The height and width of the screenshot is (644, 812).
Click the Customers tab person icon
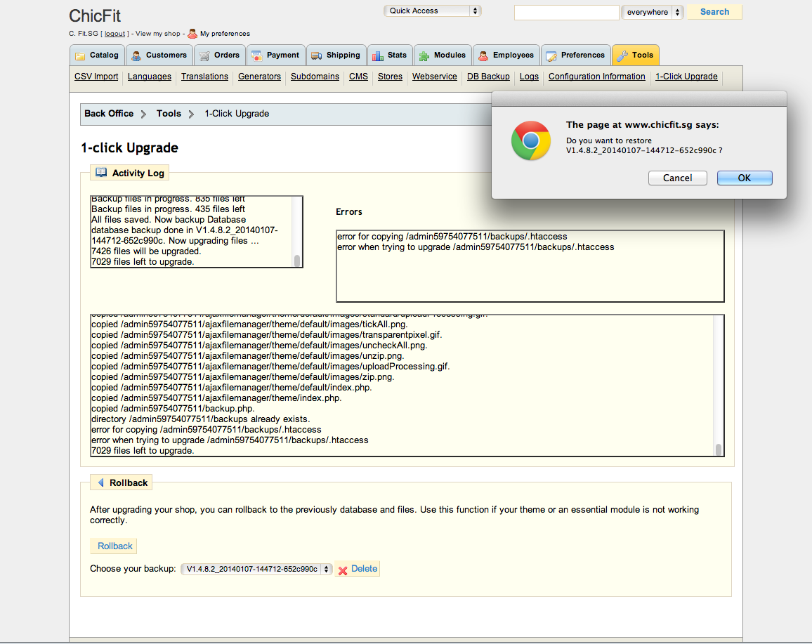[x=136, y=56]
